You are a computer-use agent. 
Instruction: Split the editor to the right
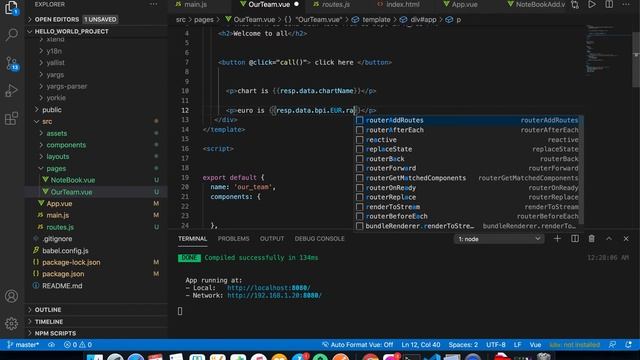click(x=609, y=4)
